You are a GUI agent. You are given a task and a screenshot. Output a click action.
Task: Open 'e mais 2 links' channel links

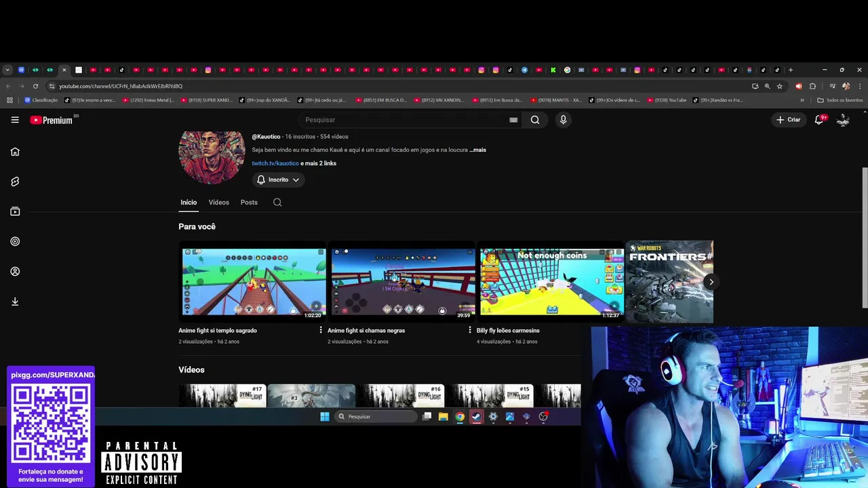318,163
